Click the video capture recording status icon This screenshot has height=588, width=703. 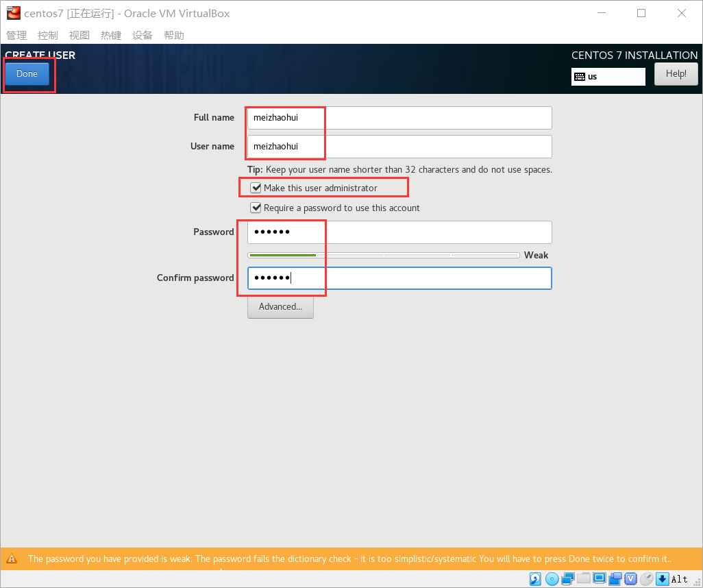click(x=615, y=579)
